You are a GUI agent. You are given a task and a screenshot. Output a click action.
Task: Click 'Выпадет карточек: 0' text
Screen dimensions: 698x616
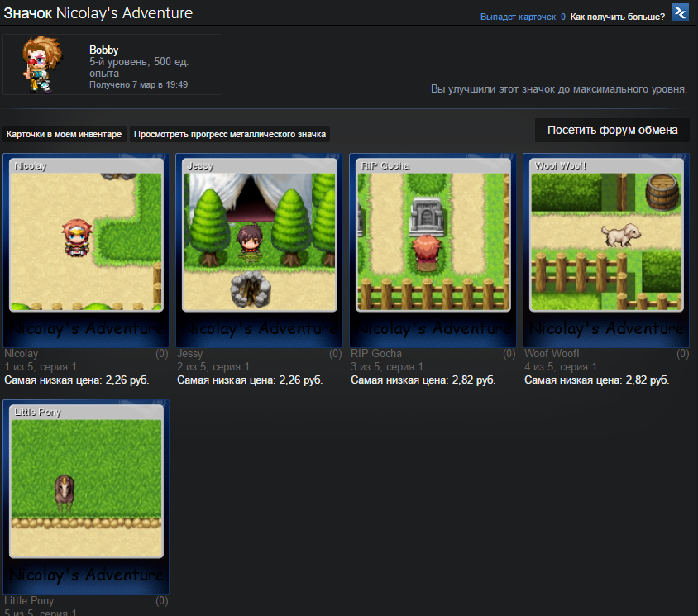pos(523,17)
